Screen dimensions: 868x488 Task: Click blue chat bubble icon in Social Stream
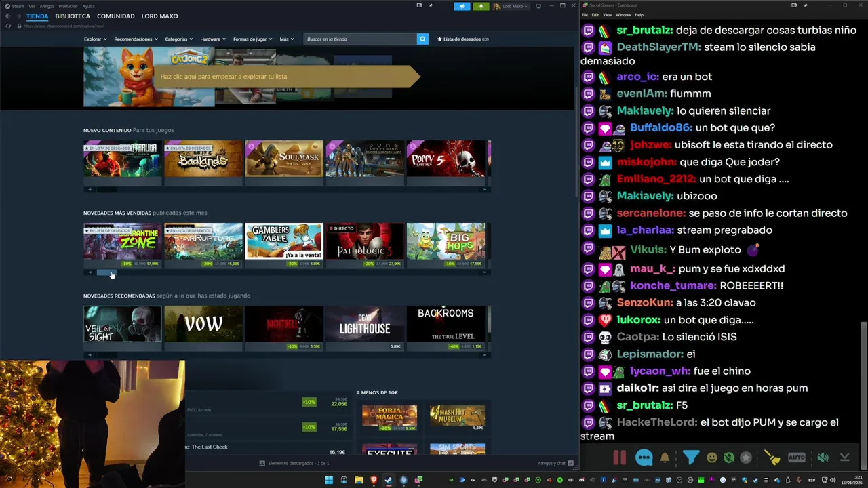click(x=644, y=457)
